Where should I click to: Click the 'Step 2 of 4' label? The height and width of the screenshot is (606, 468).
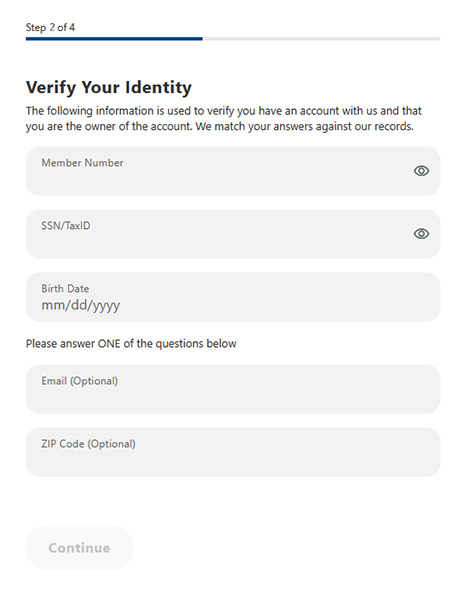pos(50,28)
